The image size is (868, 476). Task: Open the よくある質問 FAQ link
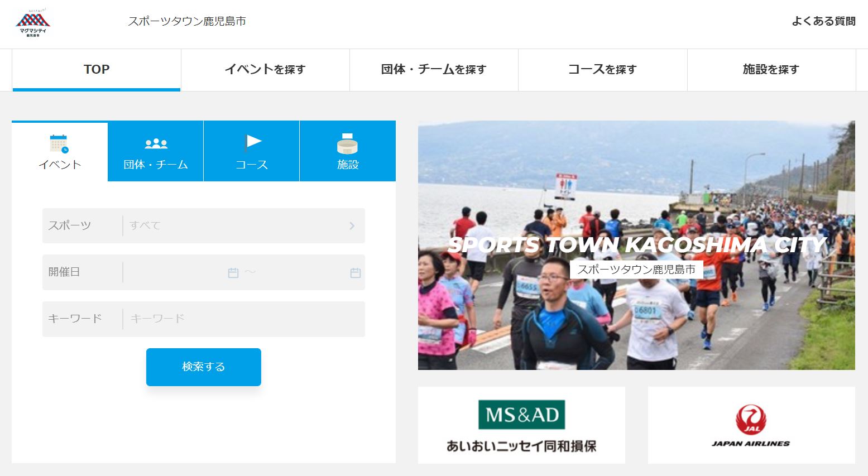click(823, 21)
